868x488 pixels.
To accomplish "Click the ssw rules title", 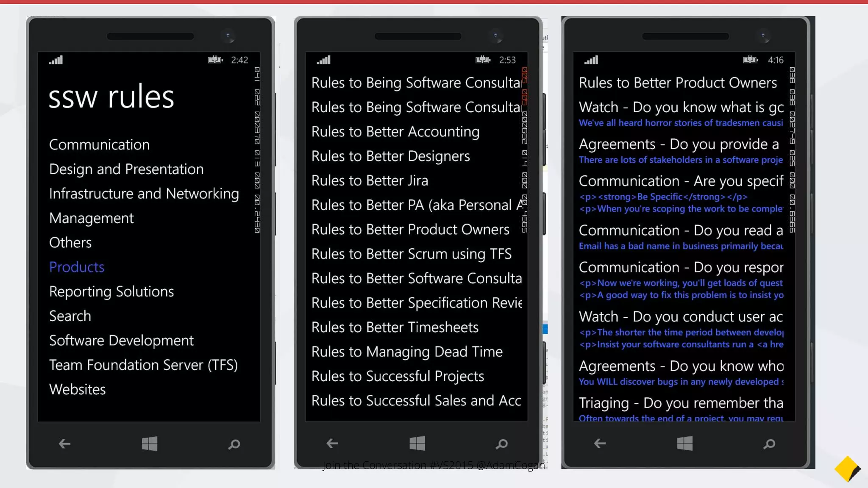I will (x=111, y=97).
